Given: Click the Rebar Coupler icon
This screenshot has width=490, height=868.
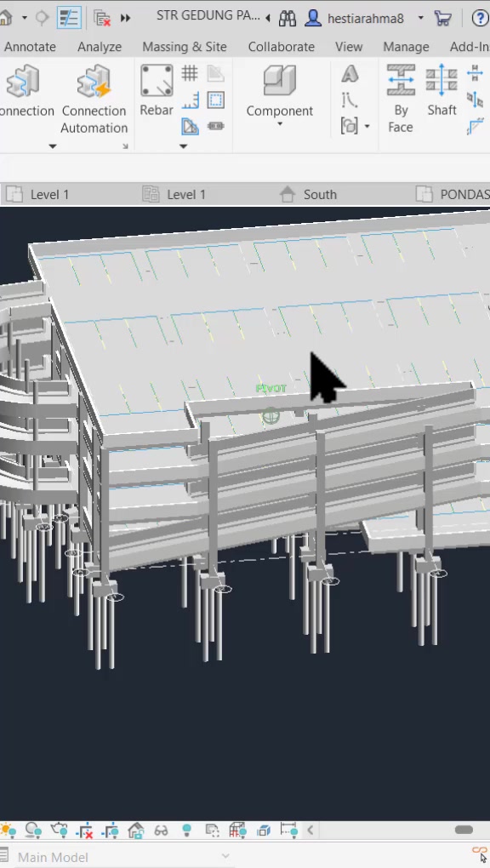Looking at the screenshot, I should point(216,126).
